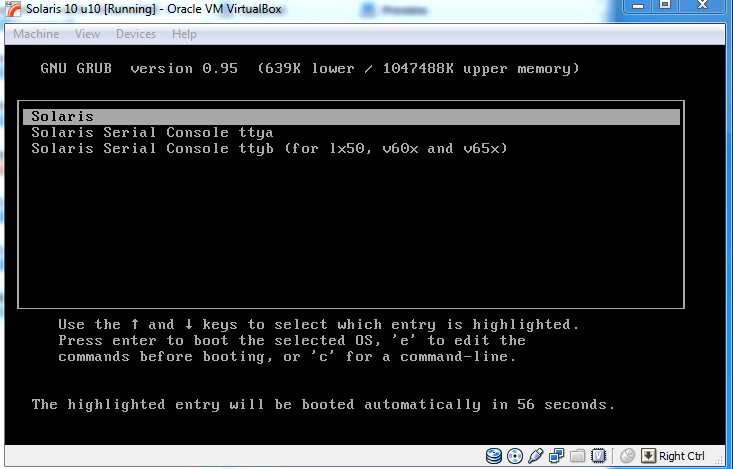Click the Right Ctrl host key label
The width and height of the screenshot is (733, 469).
pos(682,456)
